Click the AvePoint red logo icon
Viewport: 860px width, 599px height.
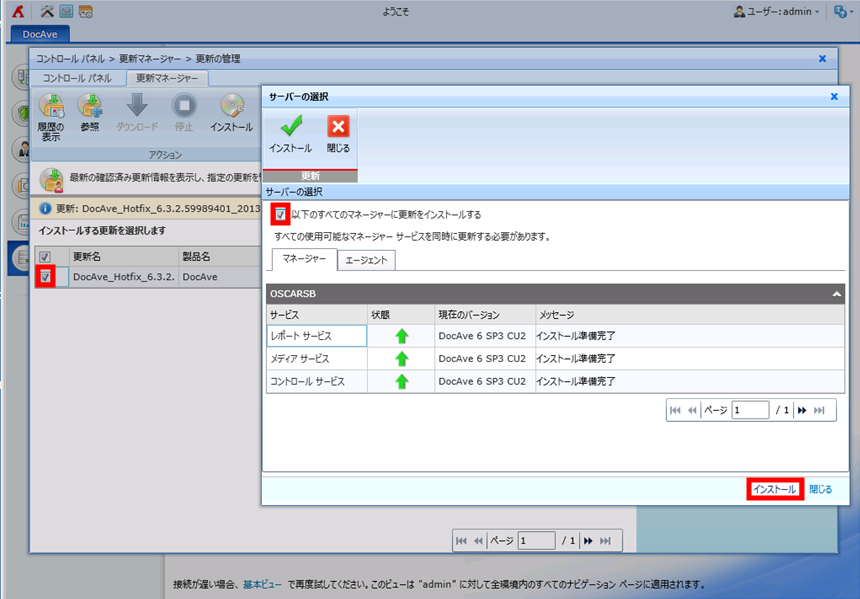(18, 11)
